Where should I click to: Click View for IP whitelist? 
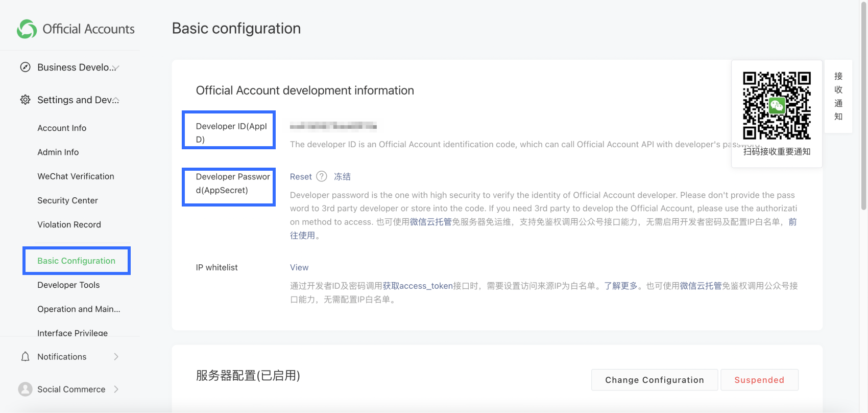(299, 267)
